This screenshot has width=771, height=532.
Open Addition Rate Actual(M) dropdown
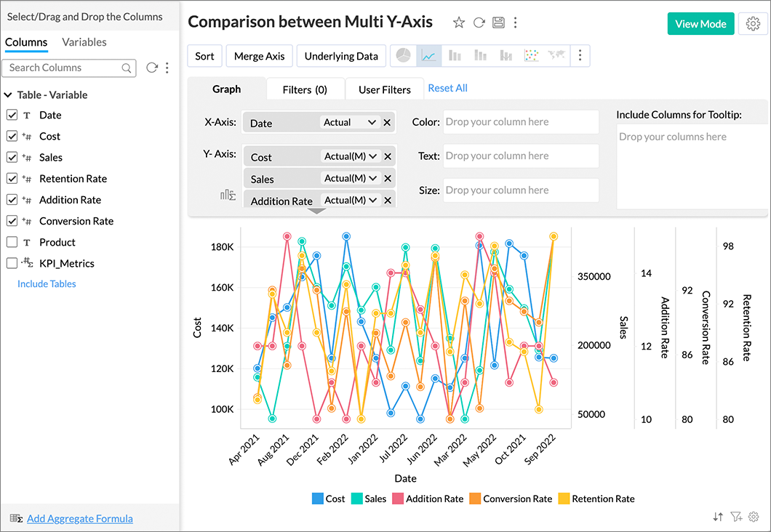pos(350,200)
